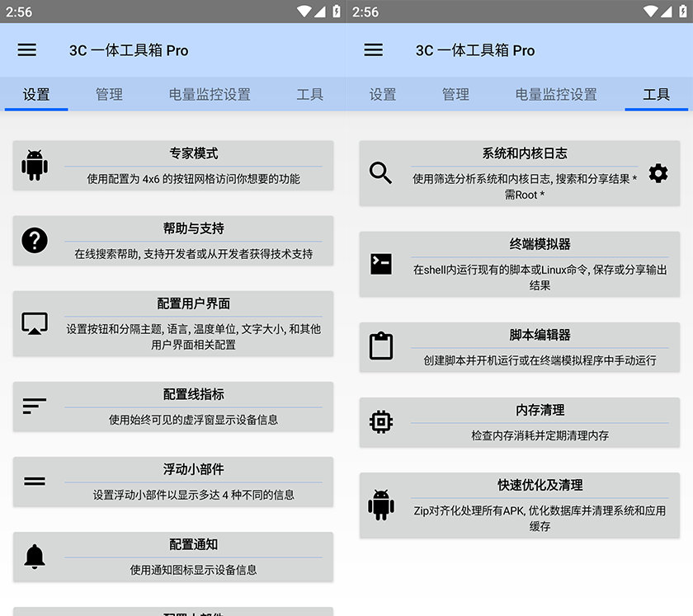
Task: Tap terminal icon beside 终端模拟器
Action: pyautogui.click(x=381, y=264)
